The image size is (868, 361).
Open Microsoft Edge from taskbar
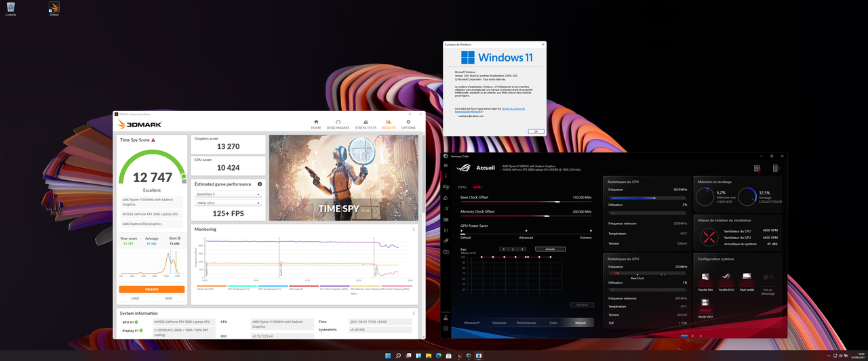point(439,356)
